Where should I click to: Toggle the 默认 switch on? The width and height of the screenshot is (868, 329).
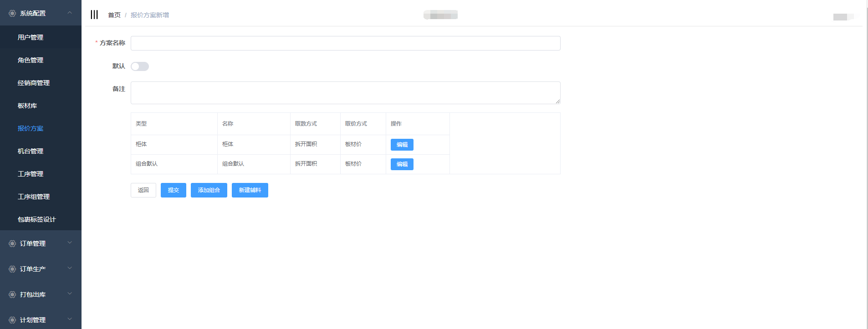click(x=140, y=66)
